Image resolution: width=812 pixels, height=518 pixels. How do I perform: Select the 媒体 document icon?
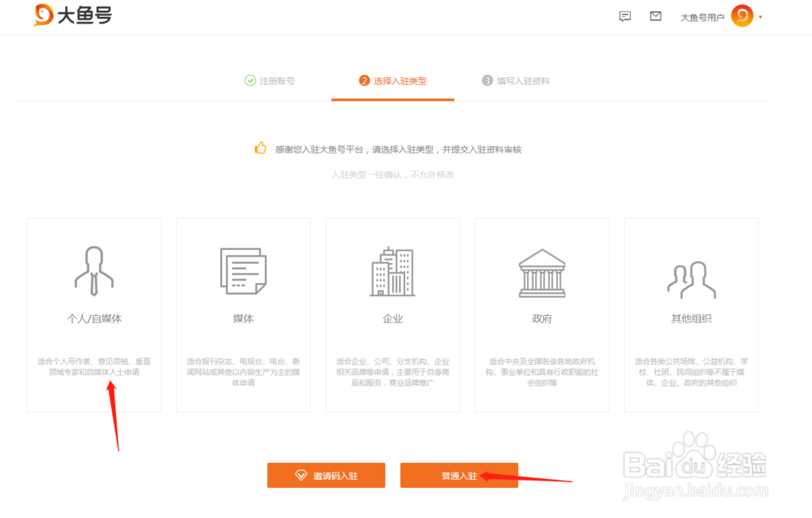tap(244, 271)
